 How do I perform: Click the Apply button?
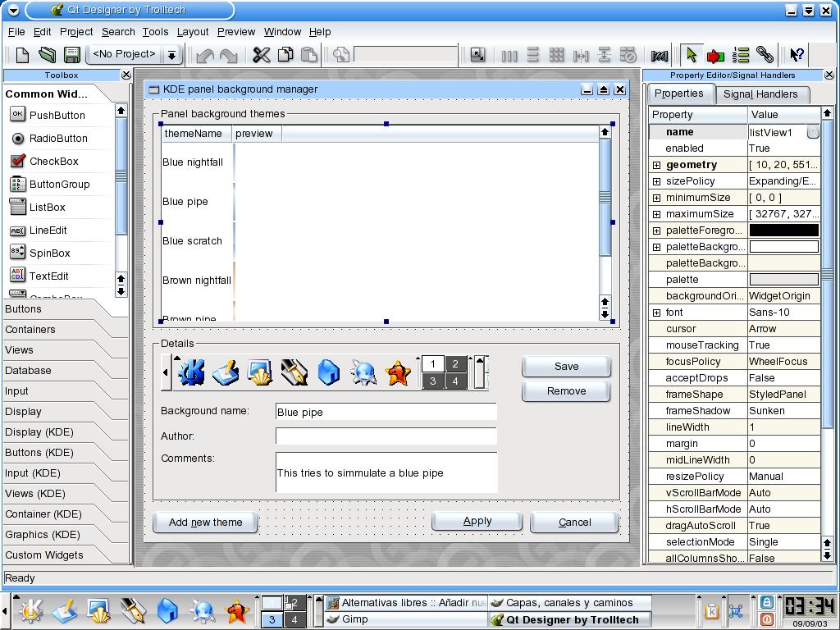click(x=477, y=521)
